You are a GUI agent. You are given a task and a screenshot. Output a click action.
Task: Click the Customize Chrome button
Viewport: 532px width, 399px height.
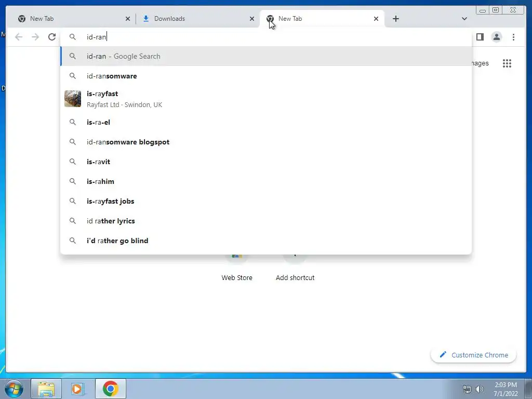(474, 355)
